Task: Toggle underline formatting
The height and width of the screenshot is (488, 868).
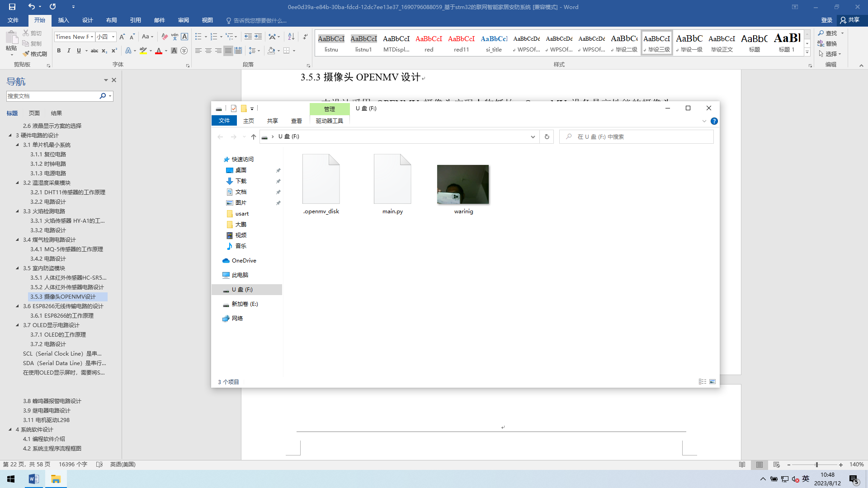Action: [x=79, y=51]
